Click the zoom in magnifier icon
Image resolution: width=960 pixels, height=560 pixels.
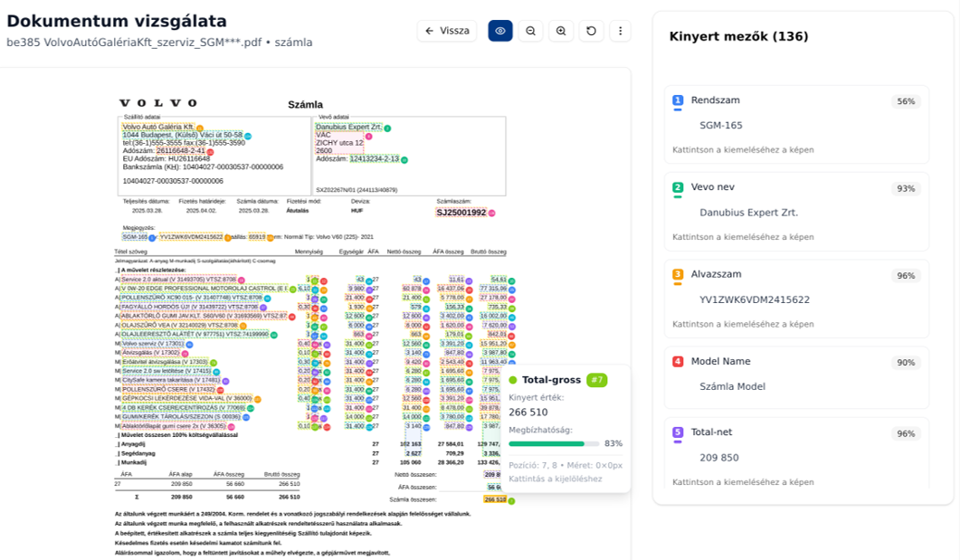(x=561, y=31)
